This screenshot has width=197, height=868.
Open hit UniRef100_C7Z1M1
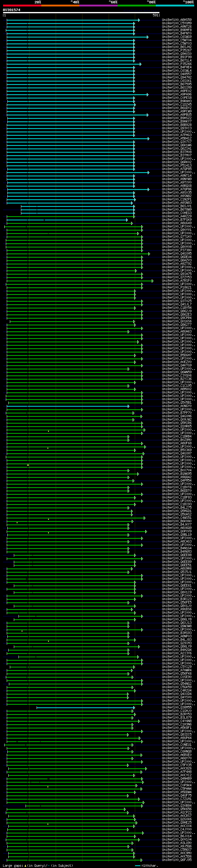coord(177,799)
